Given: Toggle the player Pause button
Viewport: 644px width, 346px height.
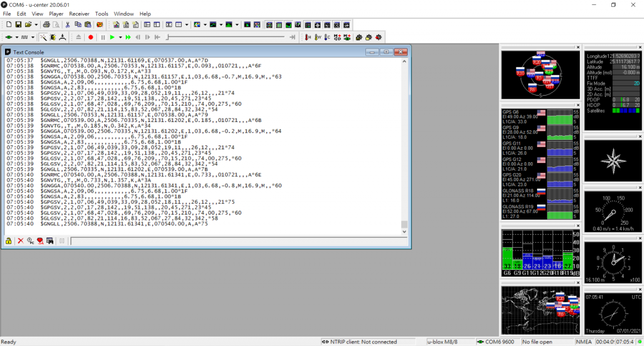Looking at the screenshot, I should tap(103, 38).
